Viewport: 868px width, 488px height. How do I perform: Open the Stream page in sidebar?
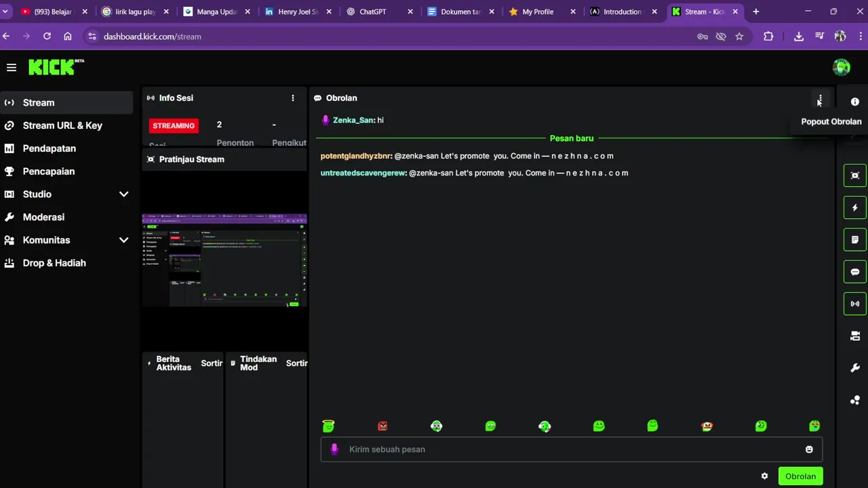[x=66, y=102]
